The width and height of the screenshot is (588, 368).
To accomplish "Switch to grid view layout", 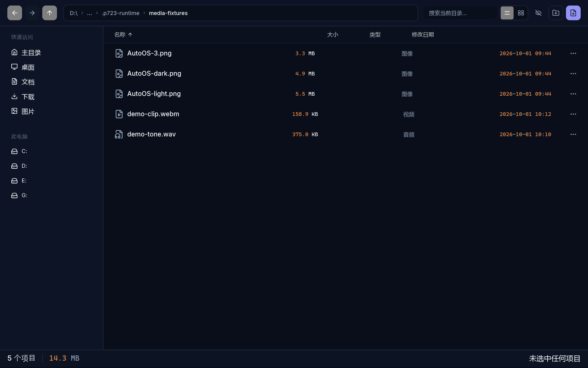I will point(521,13).
